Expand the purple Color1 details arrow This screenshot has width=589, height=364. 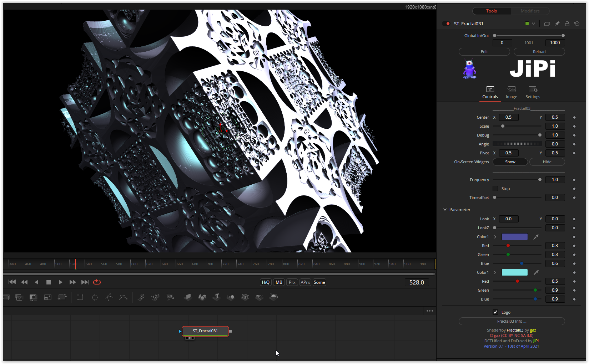[495, 237]
